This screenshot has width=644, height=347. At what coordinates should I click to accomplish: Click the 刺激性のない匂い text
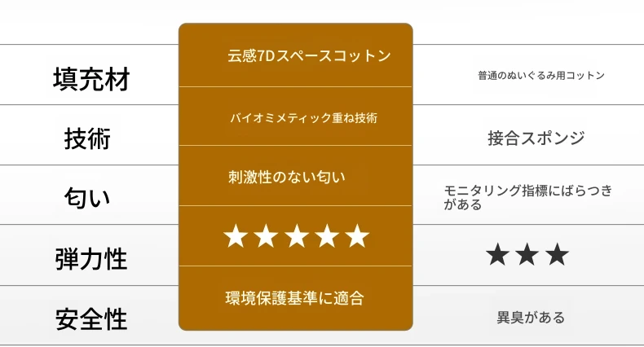point(287,178)
